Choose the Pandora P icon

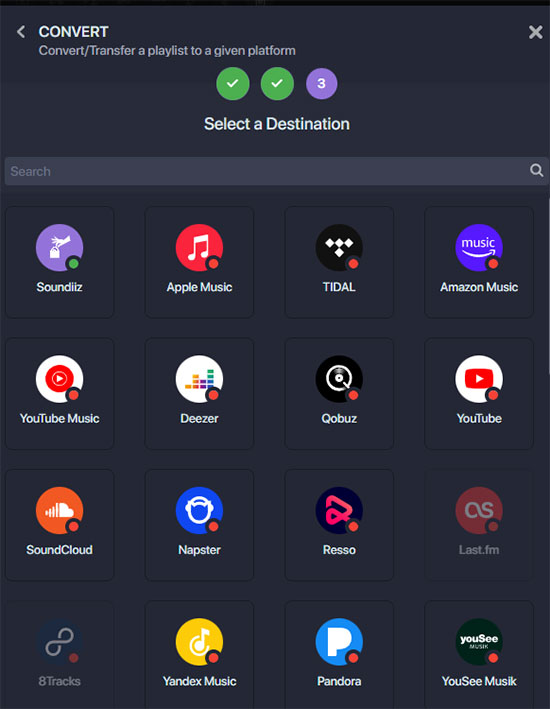tap(339, 642)
